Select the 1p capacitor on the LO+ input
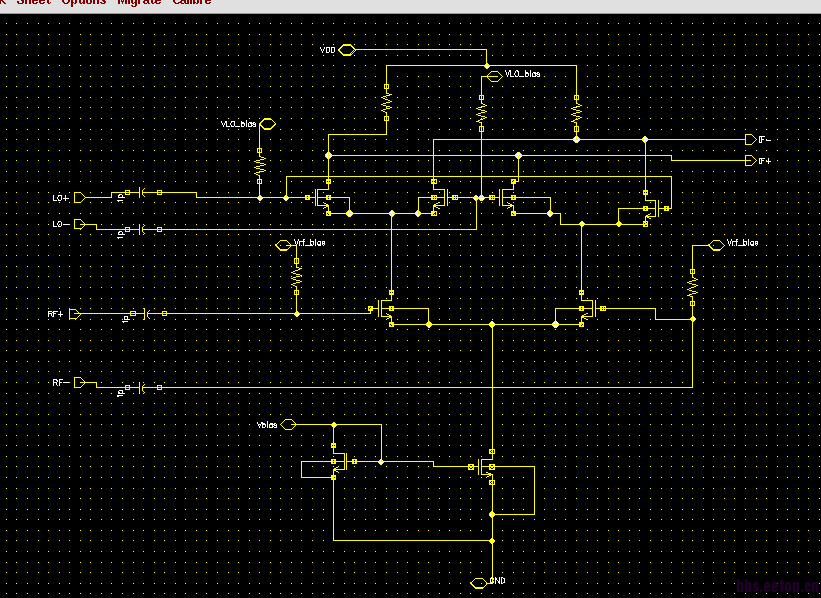This screenshot has width=821, height=598. coord(142,193)
